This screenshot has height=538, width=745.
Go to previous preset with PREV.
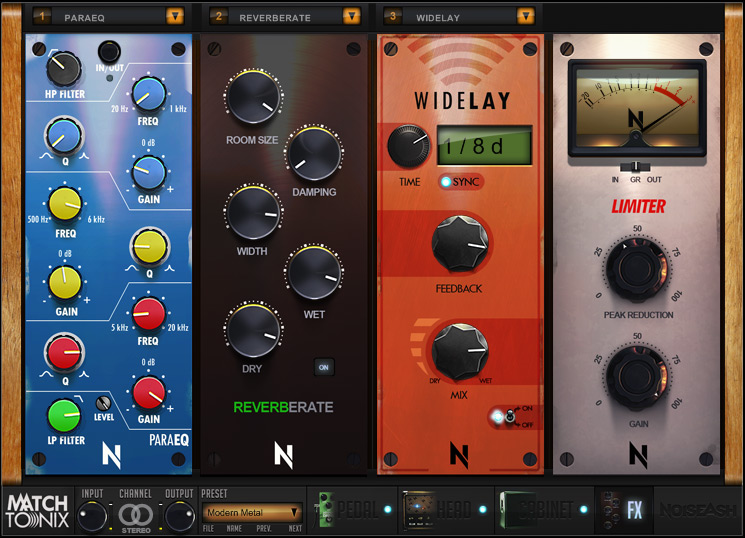point(264,528)
